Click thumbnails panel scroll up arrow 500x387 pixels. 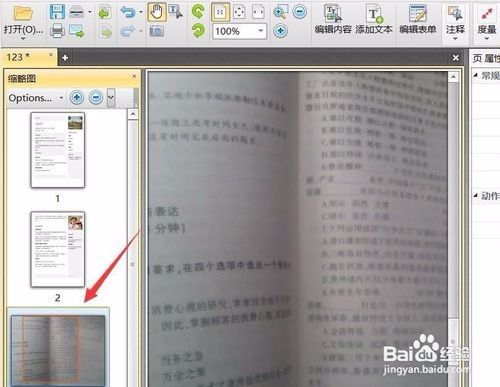133,115
